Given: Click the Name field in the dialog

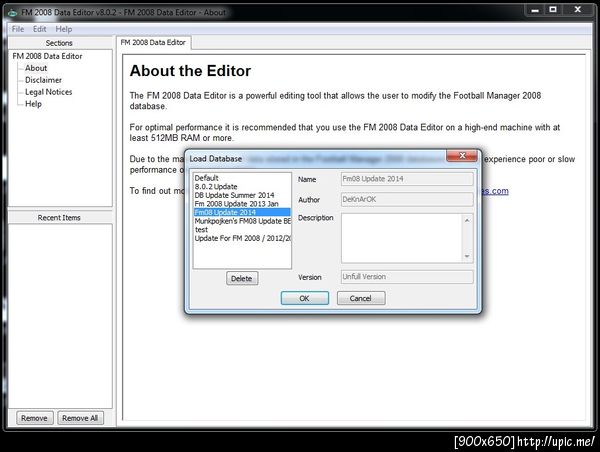Looking at the screenshot, I should [407, 179].
